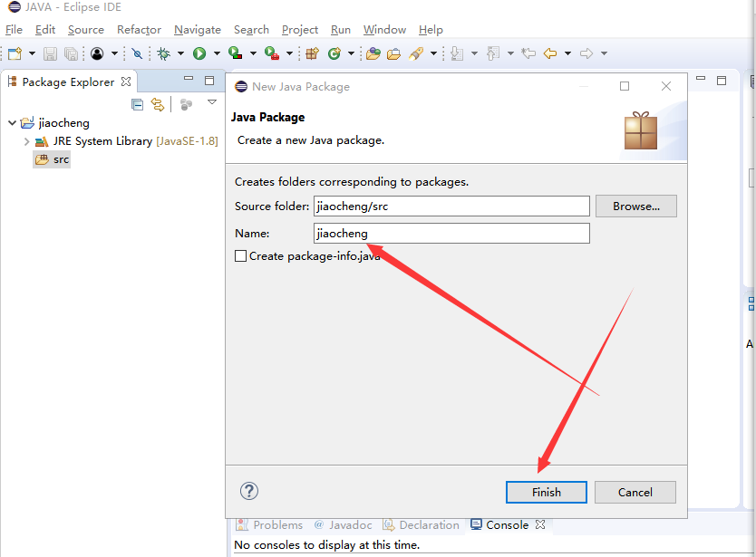Click the Debug bug icon
Viewport: 756px width, 557px height.
pos(164,53)
